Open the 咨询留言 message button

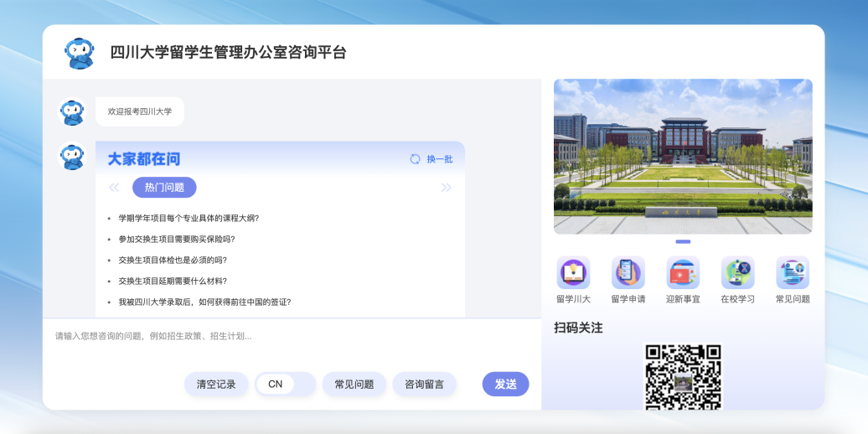pyautogui.click(x=424, y=385)
